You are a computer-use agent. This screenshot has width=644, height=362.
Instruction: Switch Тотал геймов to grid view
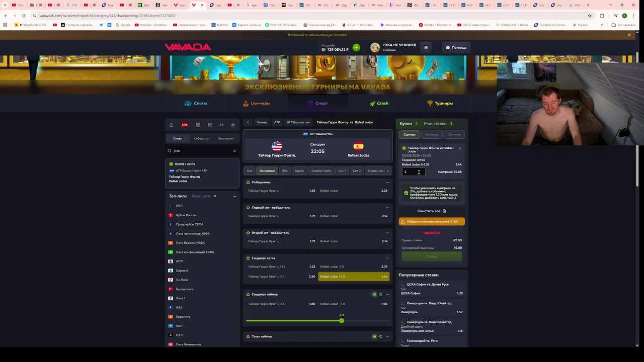(374, 336)
